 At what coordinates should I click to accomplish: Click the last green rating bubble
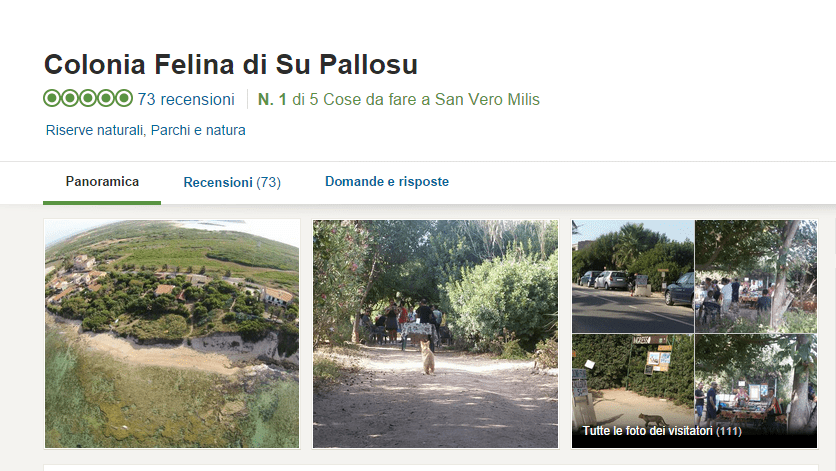(124, 99)
